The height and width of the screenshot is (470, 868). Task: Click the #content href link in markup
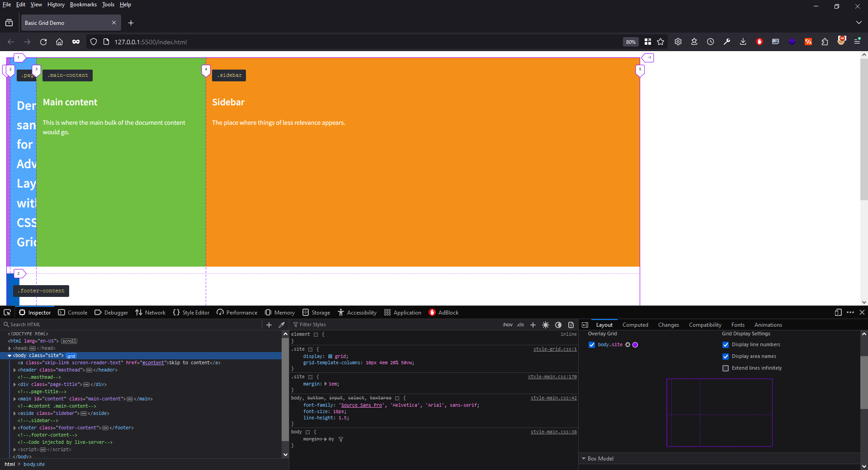coord(153,363)
